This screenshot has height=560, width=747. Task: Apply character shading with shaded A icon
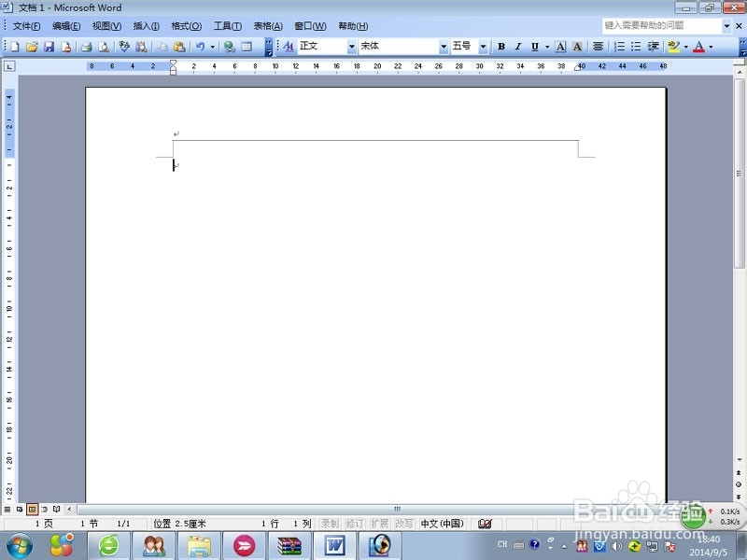(x=577, y=47)
